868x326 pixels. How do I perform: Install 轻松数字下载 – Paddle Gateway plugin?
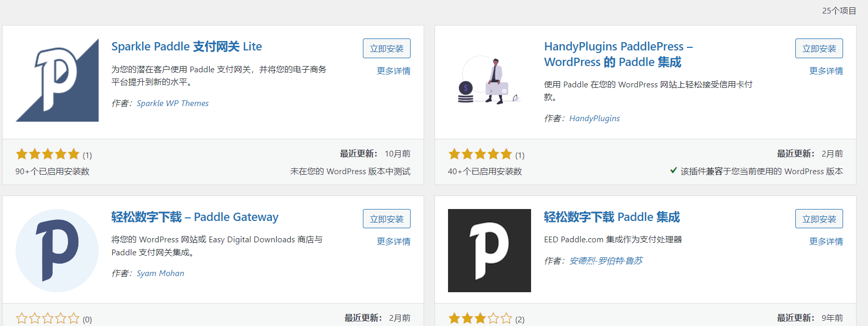tap(387, 219)
